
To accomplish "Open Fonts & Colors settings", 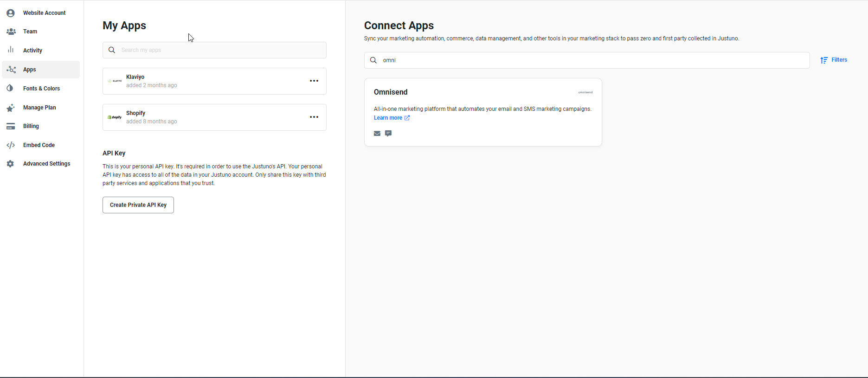I will 41,89.
